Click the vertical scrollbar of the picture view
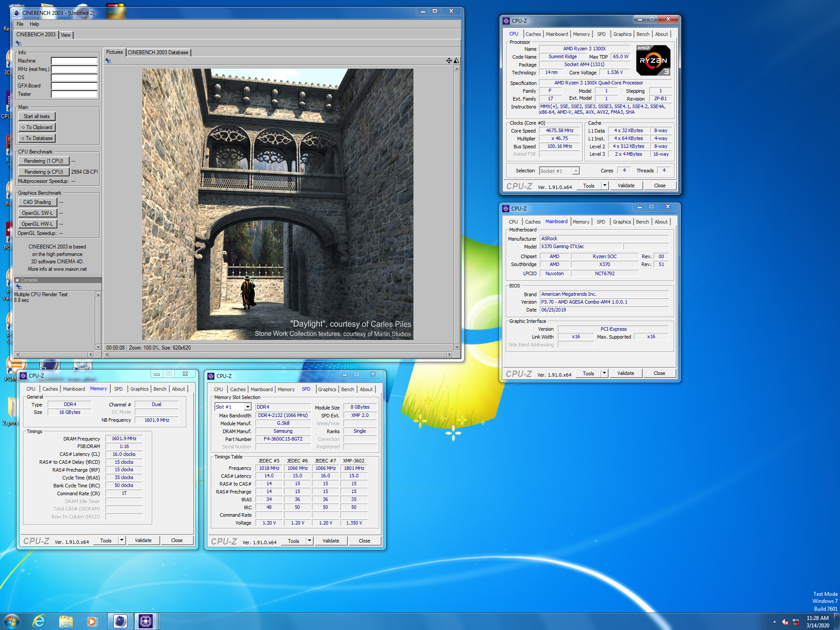The width and height of the screenshot is (840, 630). 457,208
